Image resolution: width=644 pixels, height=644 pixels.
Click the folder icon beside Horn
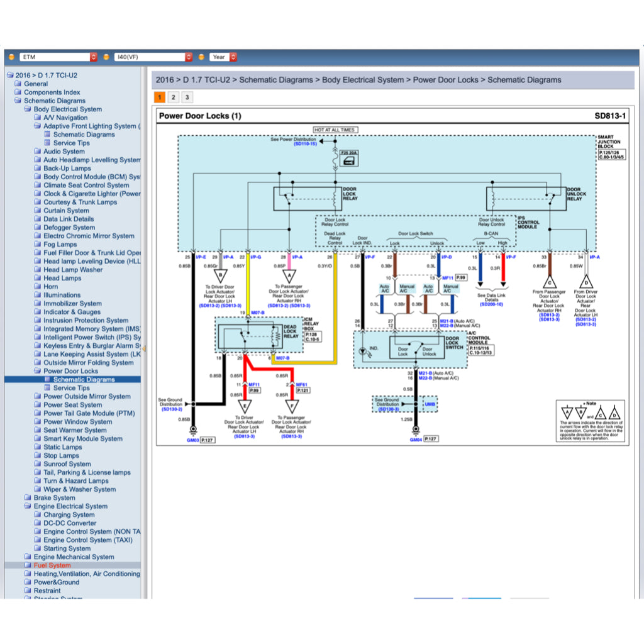38,286
